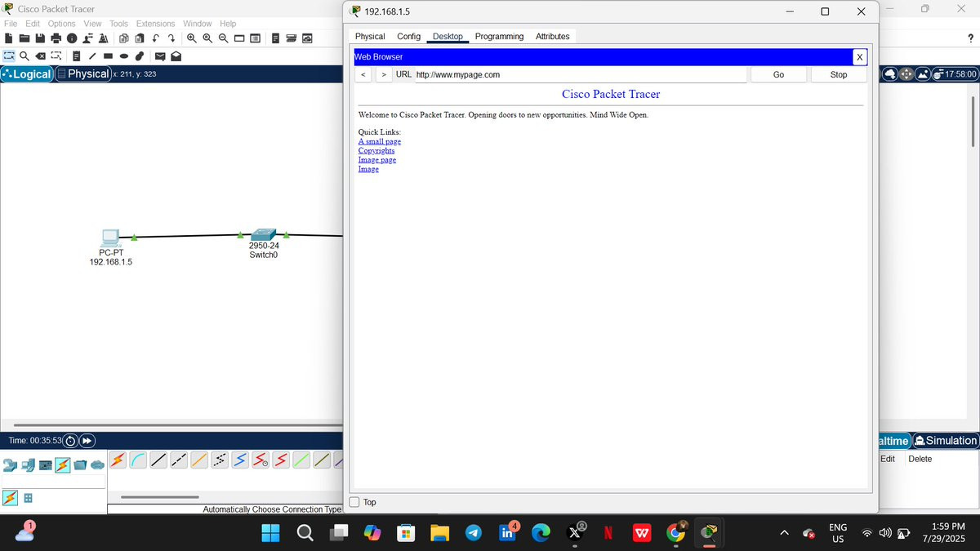Click the Redo arrow icon

click(171, 38)
